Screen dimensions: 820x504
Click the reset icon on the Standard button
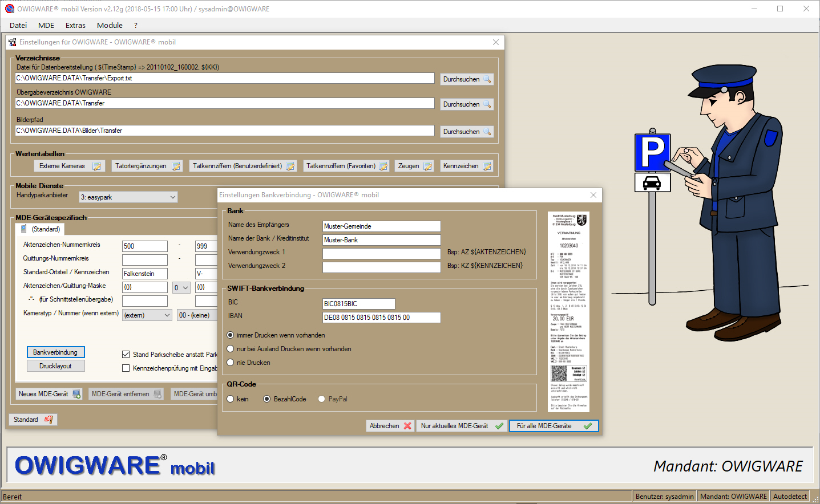pos(49,420)
